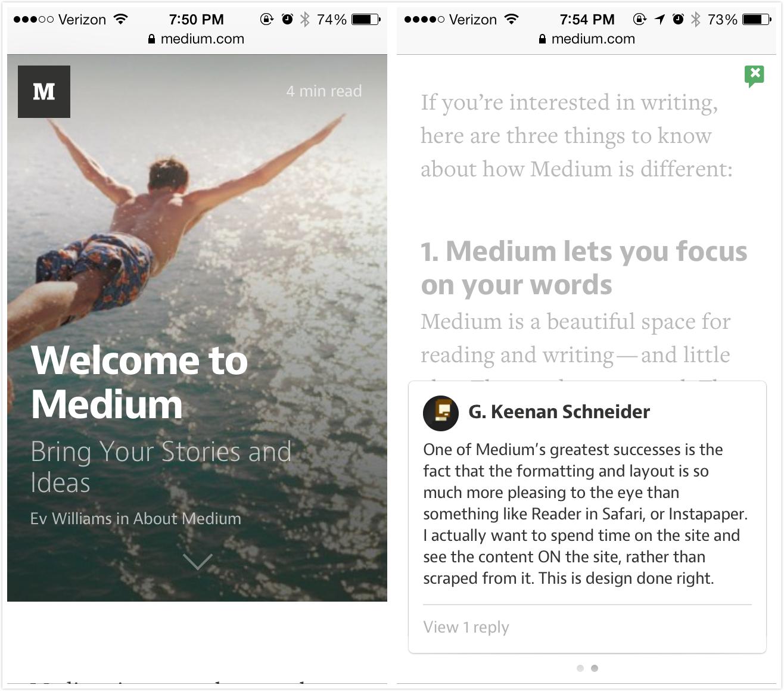Tap the comment text about Medium's greatest successes
This screenshot has width=784, height=691.
585,513
